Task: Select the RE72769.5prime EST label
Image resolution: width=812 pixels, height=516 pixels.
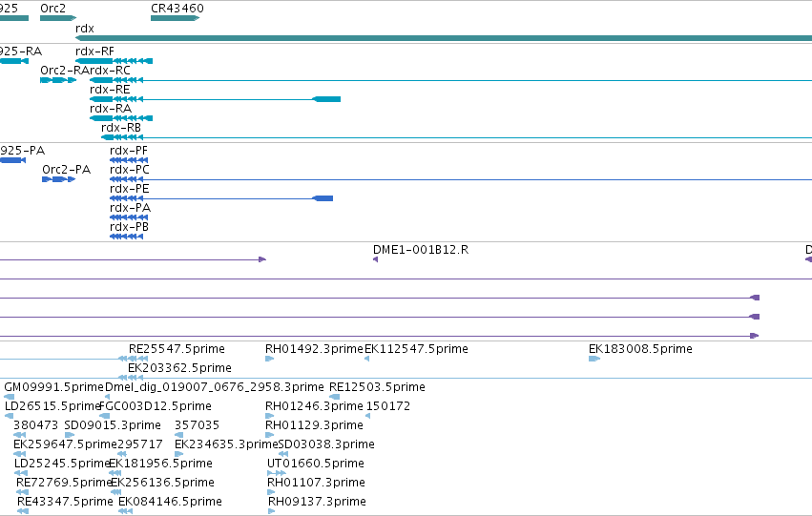Action: tap(64, 483)
